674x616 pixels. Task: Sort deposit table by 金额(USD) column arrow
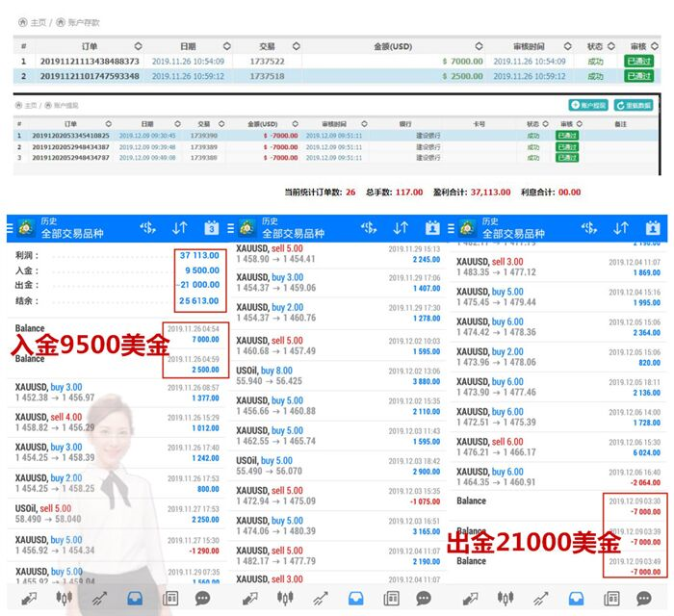(479, 46)
